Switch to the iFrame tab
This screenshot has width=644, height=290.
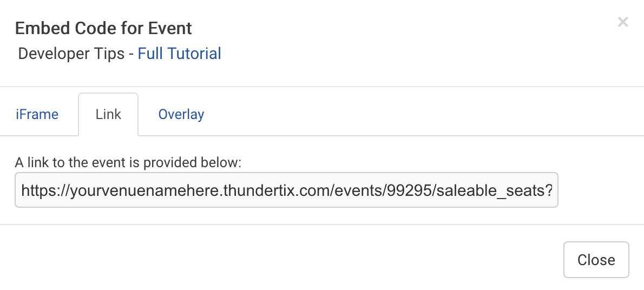pyautogui.click(x=37, y=115)
